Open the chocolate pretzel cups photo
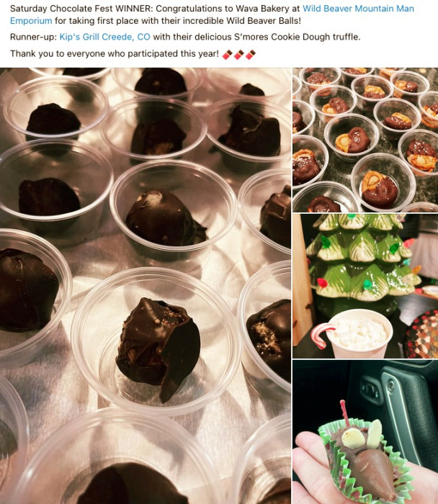The width and height of the screenshot is (438, 504). [365, 140]
